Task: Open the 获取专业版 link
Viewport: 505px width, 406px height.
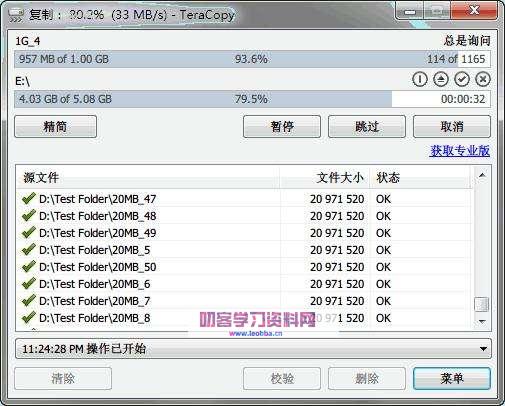Action: point(460,151)
